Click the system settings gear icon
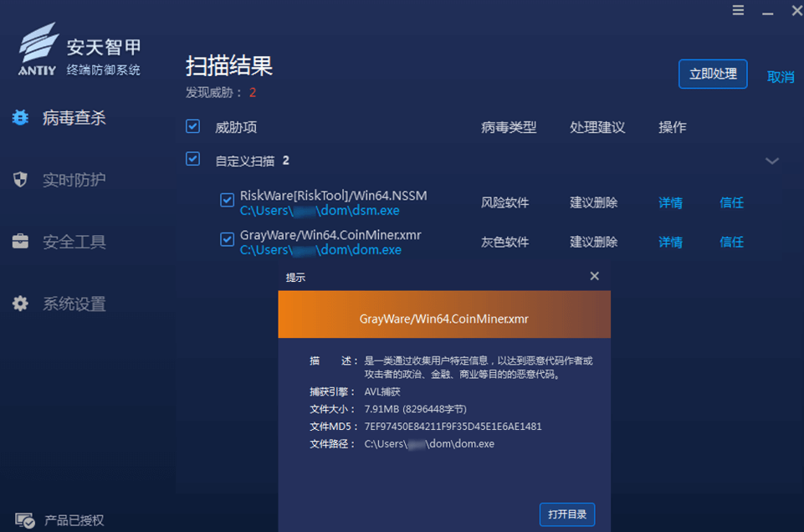 (20, 304)
